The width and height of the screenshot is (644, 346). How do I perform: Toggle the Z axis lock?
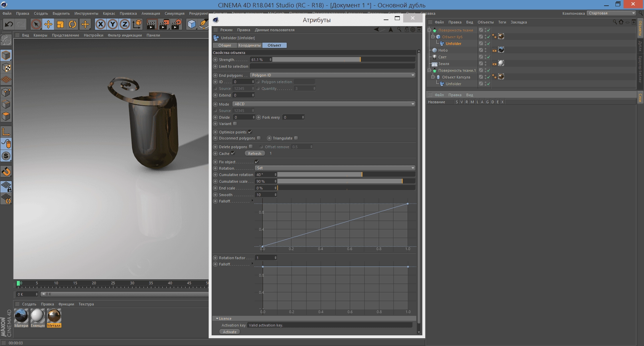(x=125, y=24)
